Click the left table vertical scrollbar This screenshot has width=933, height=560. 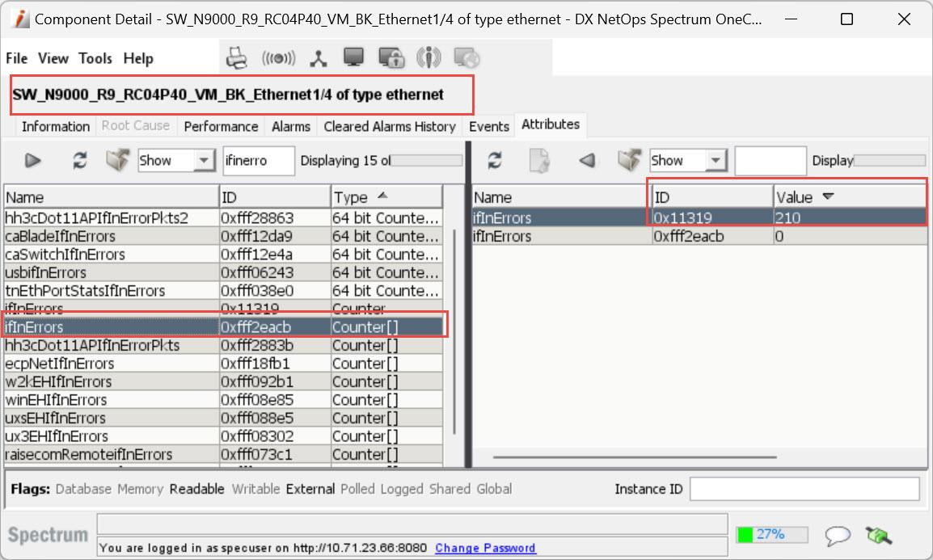point(454,332)
